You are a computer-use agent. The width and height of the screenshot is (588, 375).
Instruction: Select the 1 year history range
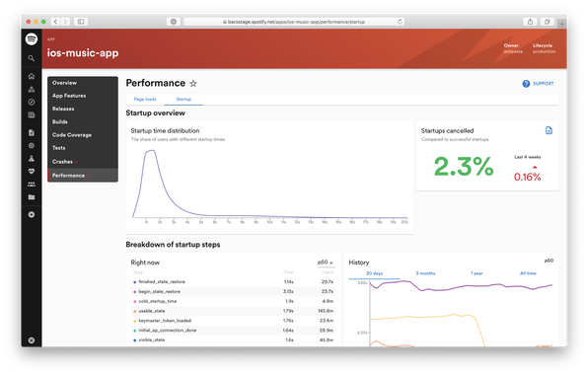click(477, 273)
